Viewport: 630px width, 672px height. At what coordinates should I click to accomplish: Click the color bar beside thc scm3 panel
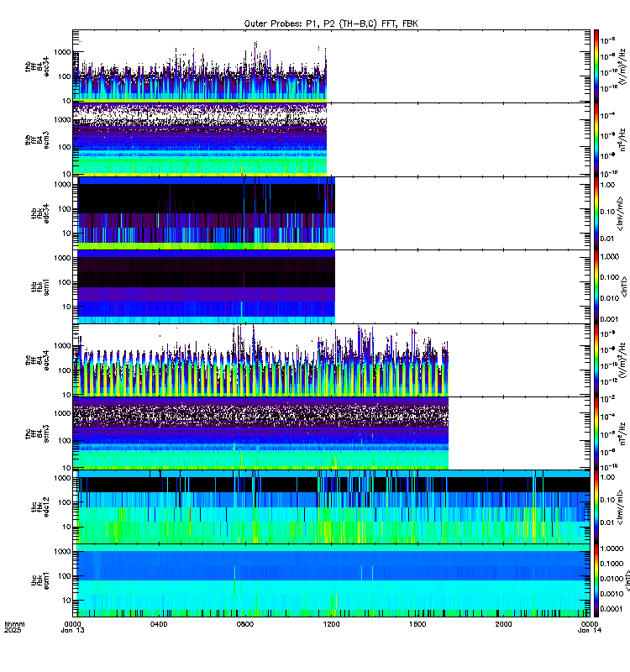[x=596, y=433]
